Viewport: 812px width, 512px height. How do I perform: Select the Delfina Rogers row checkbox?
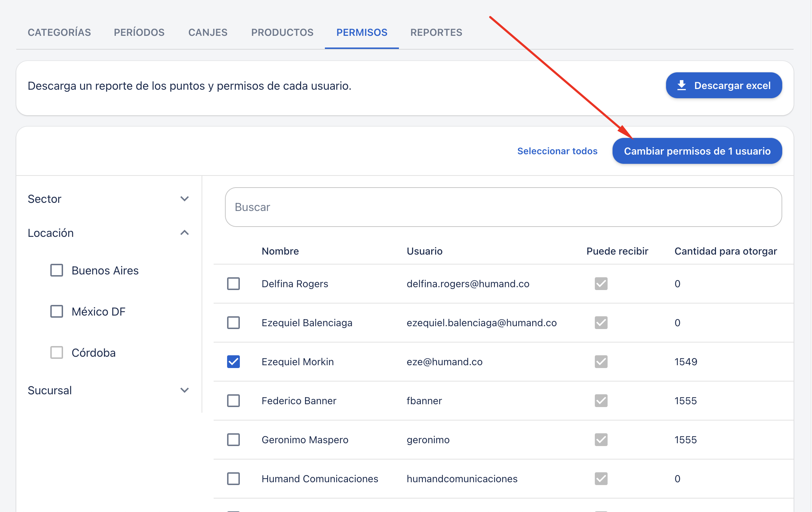click(x=233, y=284)
